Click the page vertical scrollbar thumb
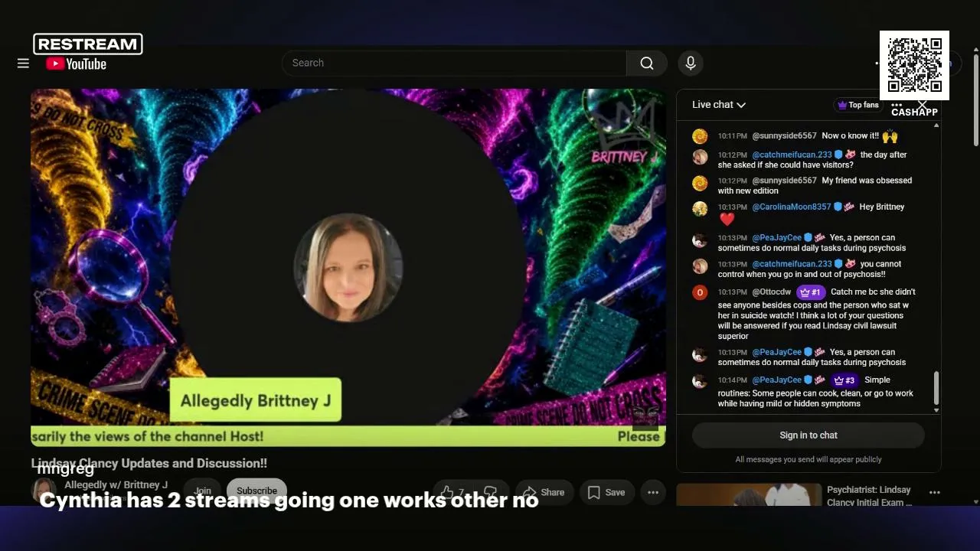Viewport: 980px width, 551px height. [976, 99]
